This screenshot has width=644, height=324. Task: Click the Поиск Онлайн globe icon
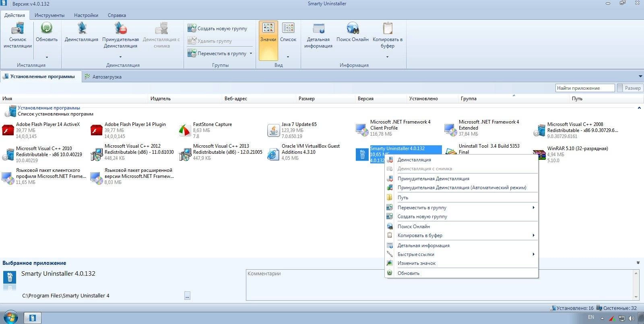pos(353,29)
